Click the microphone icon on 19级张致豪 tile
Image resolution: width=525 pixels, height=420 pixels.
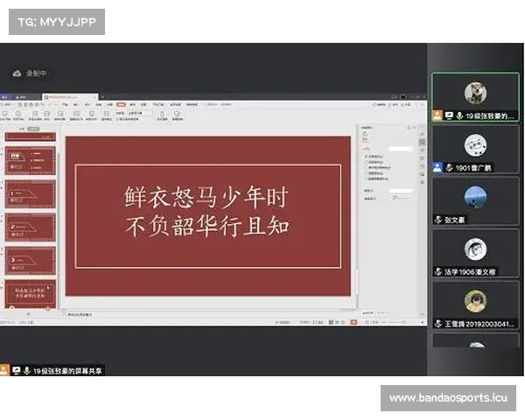tap(459, 115)
